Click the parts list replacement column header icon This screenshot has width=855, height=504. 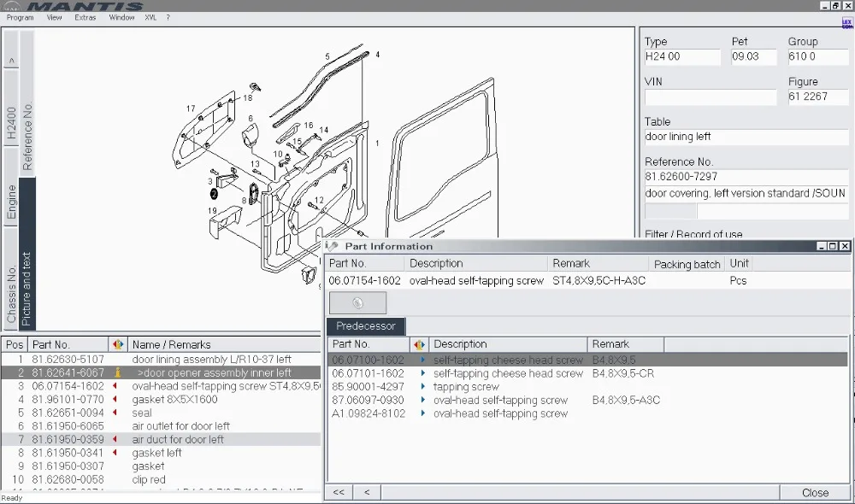pyautogui.click(x=118, y=345)
